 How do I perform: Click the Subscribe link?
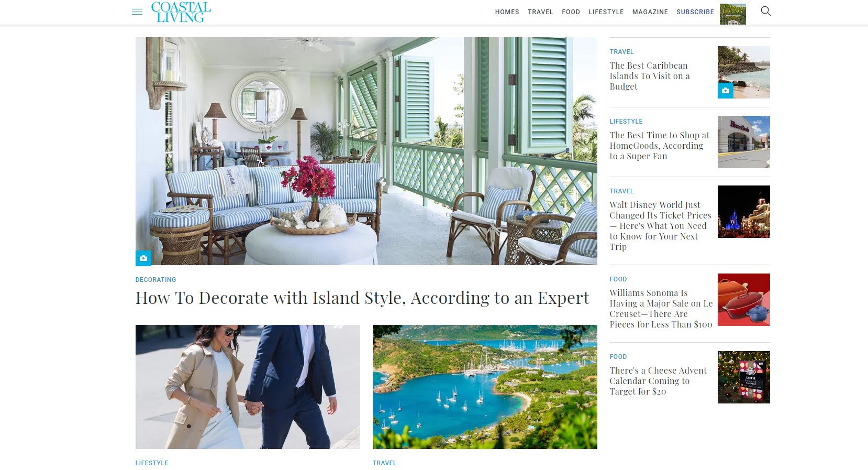tap(695, 12)
